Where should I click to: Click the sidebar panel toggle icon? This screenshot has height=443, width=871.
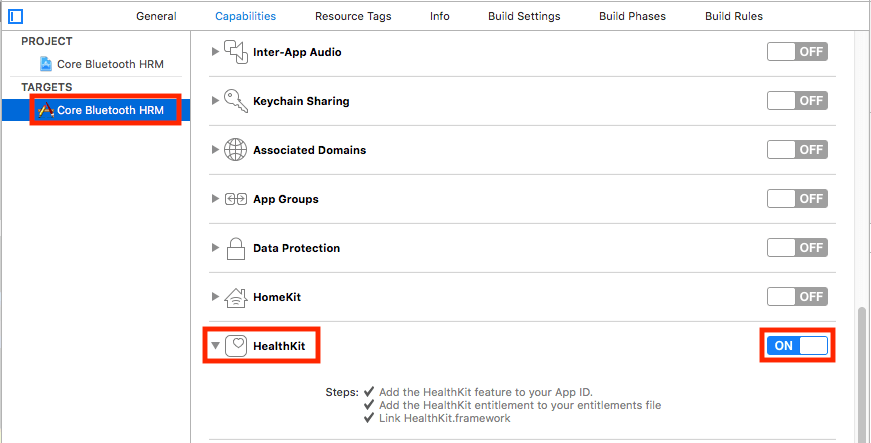coord(16,16)
